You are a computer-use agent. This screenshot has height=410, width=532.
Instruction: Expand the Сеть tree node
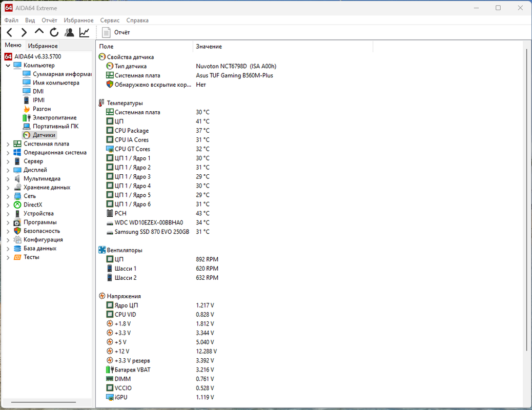coord(8,196)
